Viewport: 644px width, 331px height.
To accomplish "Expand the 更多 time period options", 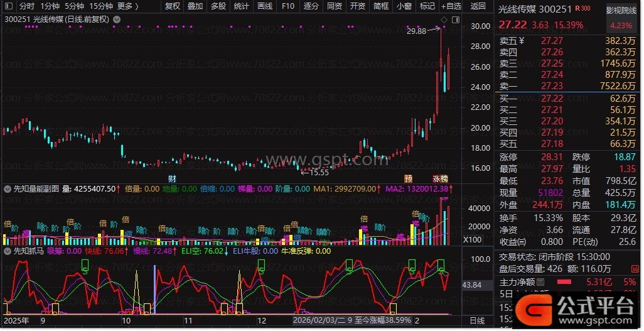I will [x=127, y=6].
